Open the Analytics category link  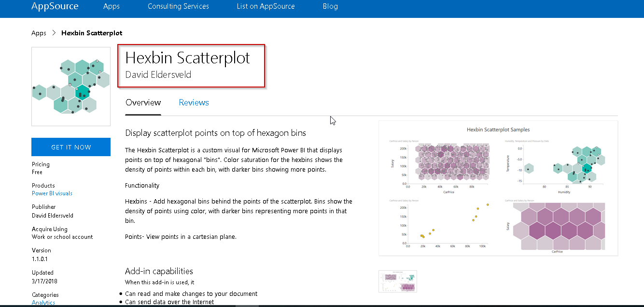(x=43, y=303)
